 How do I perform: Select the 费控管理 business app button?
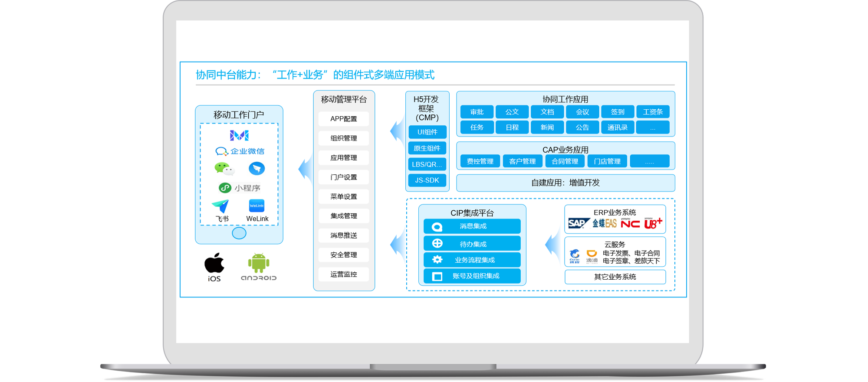[480, 161]
